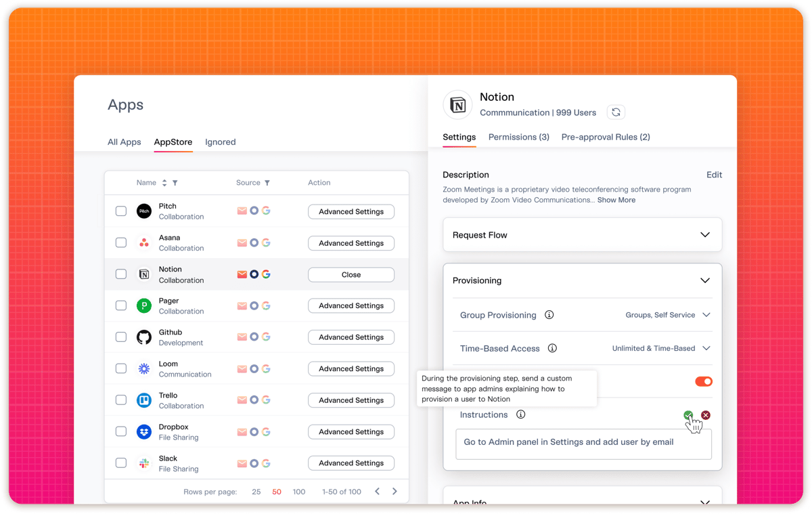Click the sort arrows next to Name
Screen dimensions: 812x514
click(164, 182)
